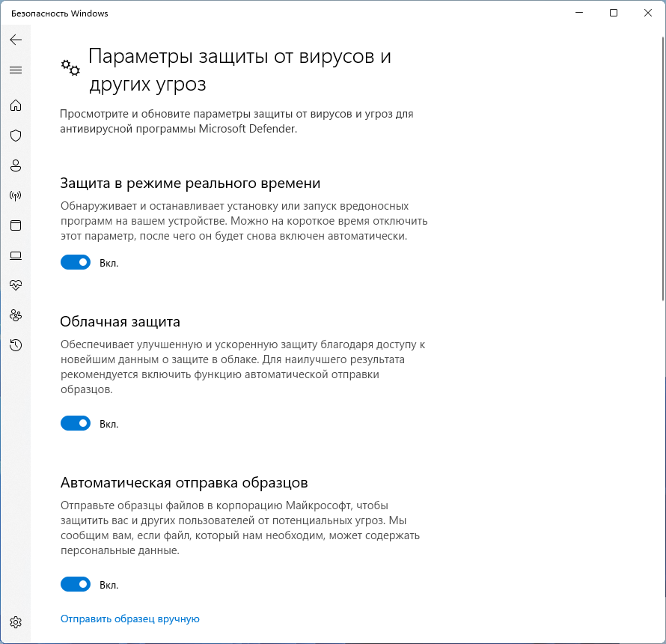Go back using the back arrow
Image resolution: width=666 pixels, height=644 pixels.
(x=16, y=40)
